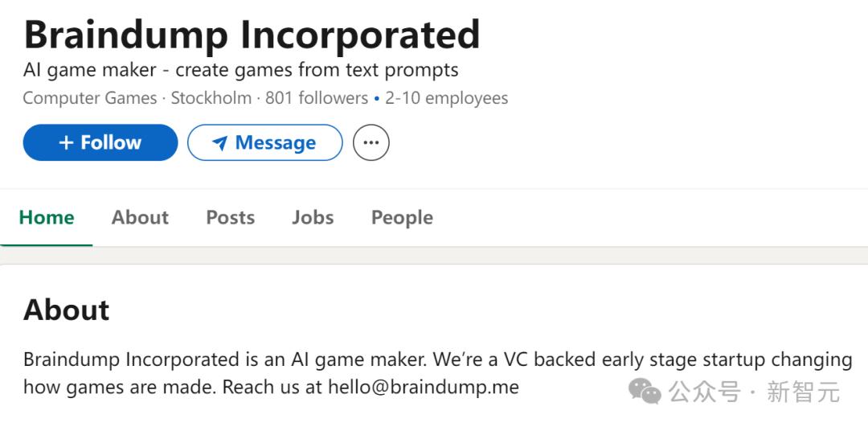Click the Computer Games industry label
Image resolution: width=868 pixels, height=427 pixels.
[x=89, y=98]
